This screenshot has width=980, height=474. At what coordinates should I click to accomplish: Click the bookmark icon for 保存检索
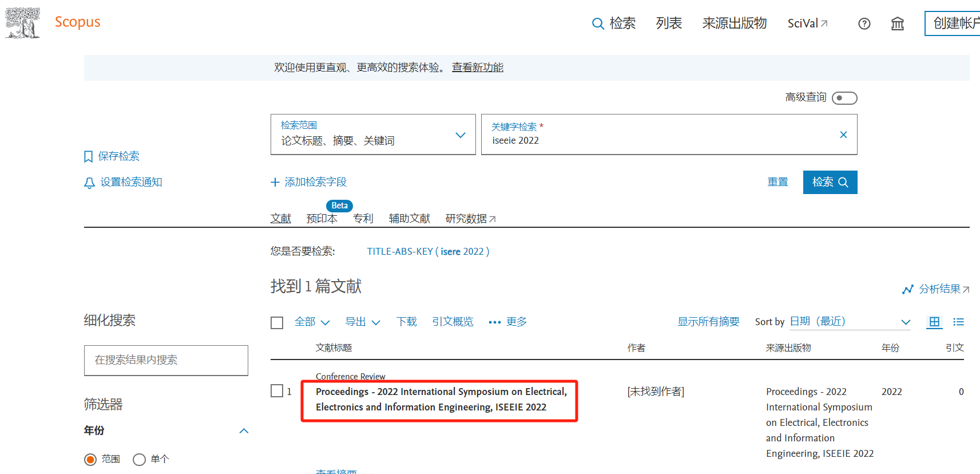tap(89, 157)
